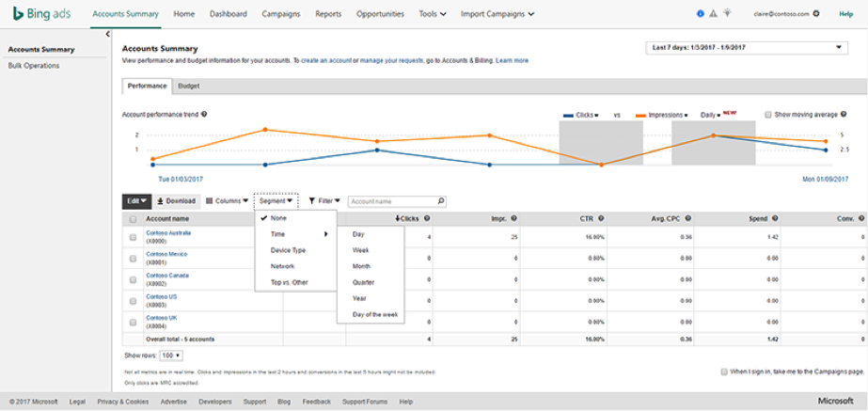This screenshot has height=411, width=868.
Task: Click the 'manage your requests' link
Action: tap(392, 60)
